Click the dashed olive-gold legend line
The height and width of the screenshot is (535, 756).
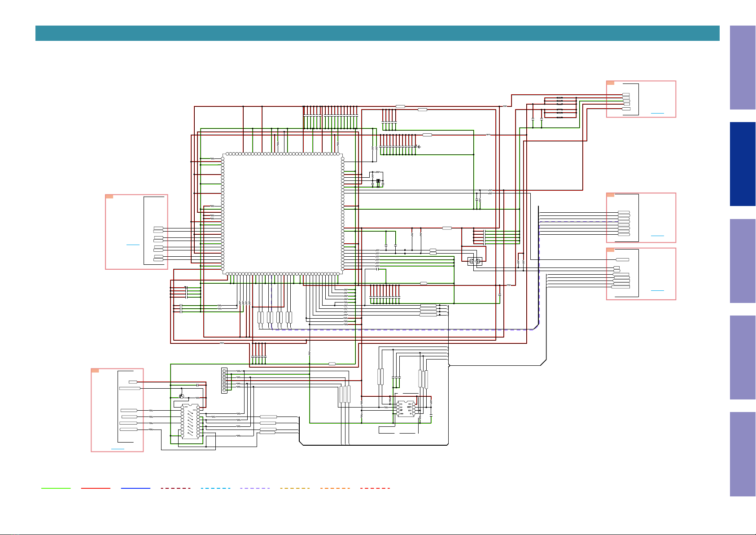(295, 488)
